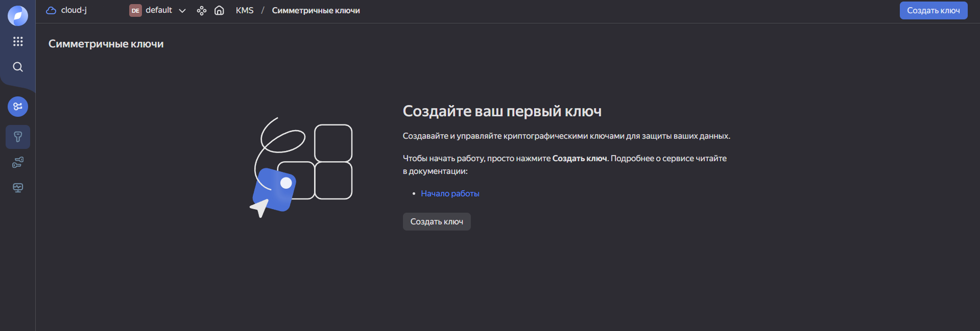Expand the default folder chevron dropdown
This screenshot has height=331, width=980.
[182, 11]
